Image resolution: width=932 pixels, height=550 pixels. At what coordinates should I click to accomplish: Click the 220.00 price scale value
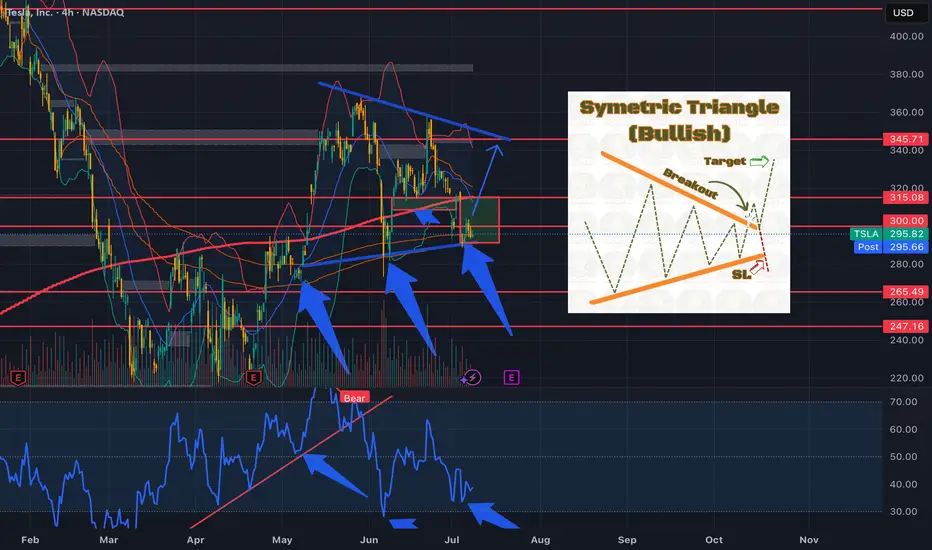pyautogui.click(x=906, y=378)
